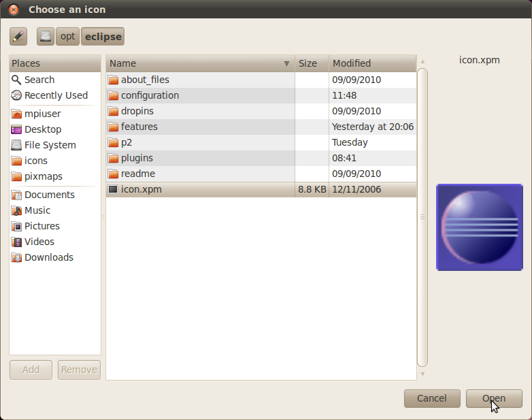Select the '8.8 KB' size cell
Image resolution: width=532 pixels, height=420 pixels.
click(x=312, y=189)
